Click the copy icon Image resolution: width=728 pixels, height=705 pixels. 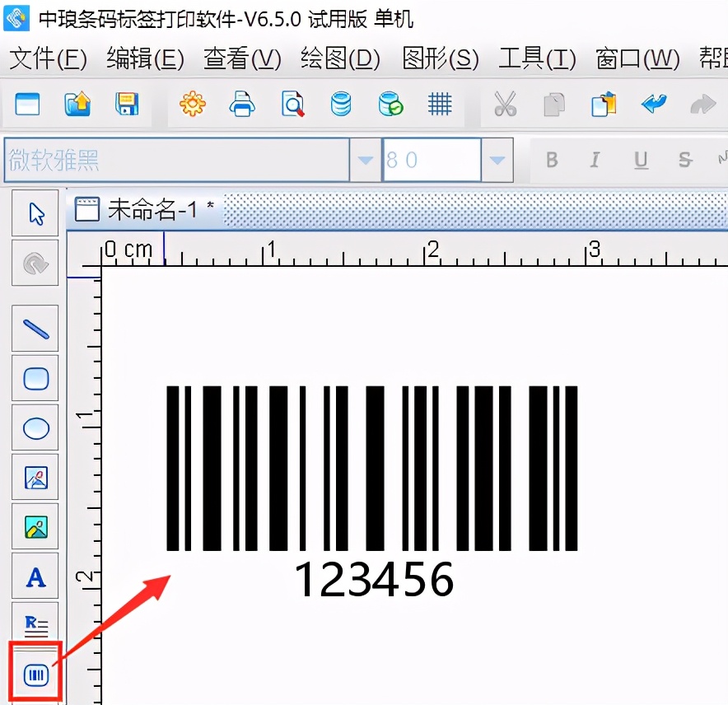tap(554, 104)
